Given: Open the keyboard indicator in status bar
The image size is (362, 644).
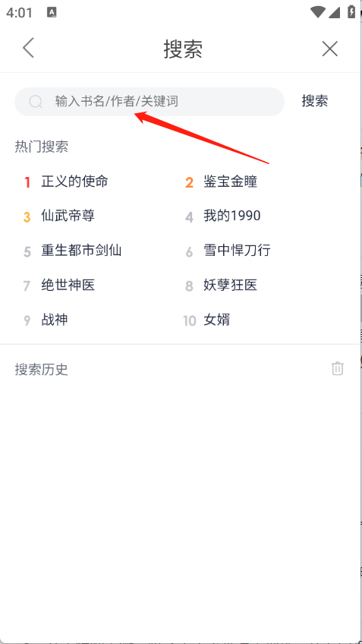Looking at the screenshot, I should tap(52, 12).
